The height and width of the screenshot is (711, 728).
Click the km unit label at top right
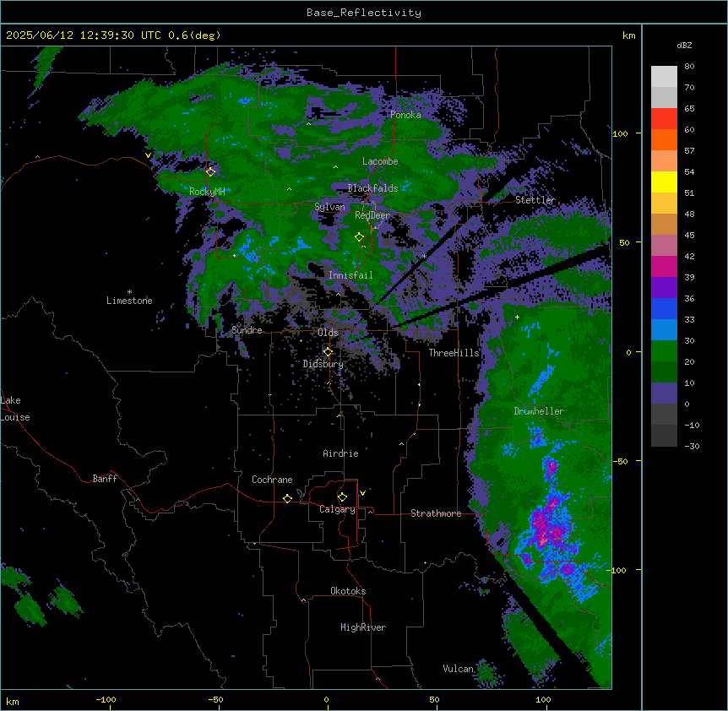[628, 35]
